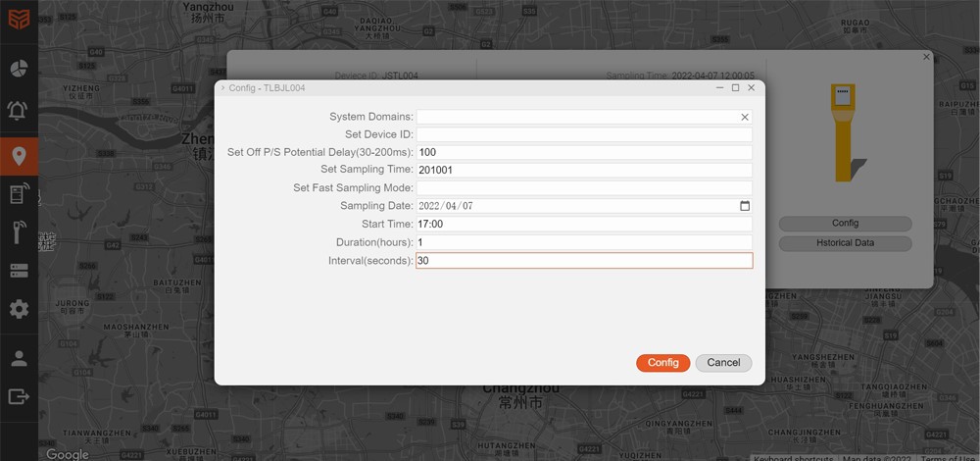The height and width of the screenshot is (461, 980).
Task: Open the user profile icon
Action: (x=19, y=357)
